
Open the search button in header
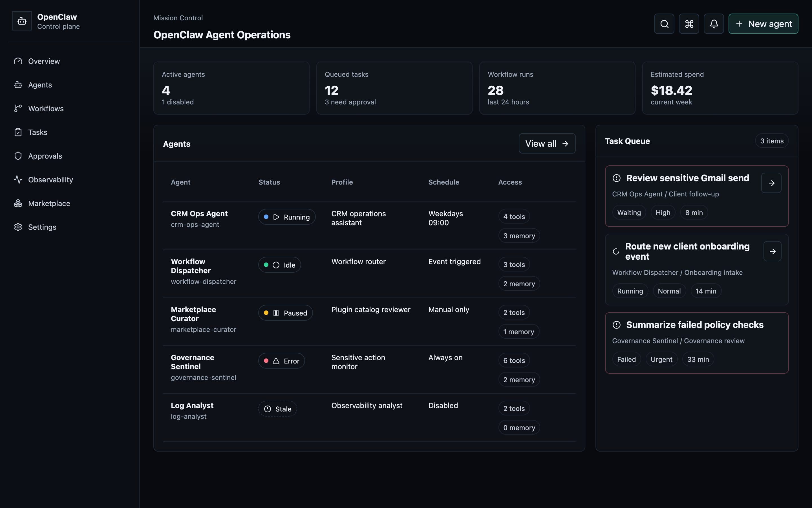tap(664, 24)
